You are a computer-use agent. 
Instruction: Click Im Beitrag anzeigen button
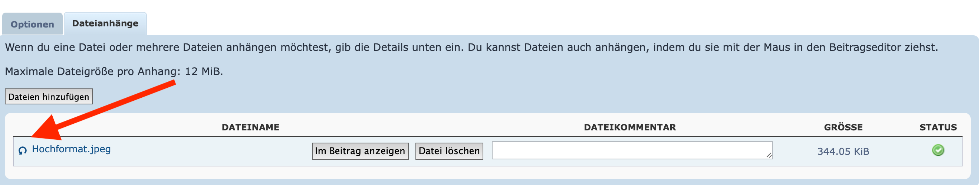click(360, 151)
